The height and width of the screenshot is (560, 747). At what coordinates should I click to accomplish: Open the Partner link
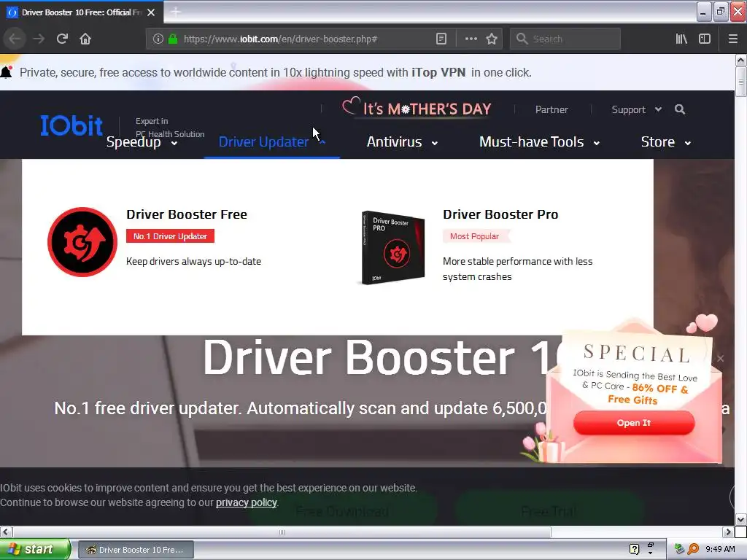click(551, 109)
